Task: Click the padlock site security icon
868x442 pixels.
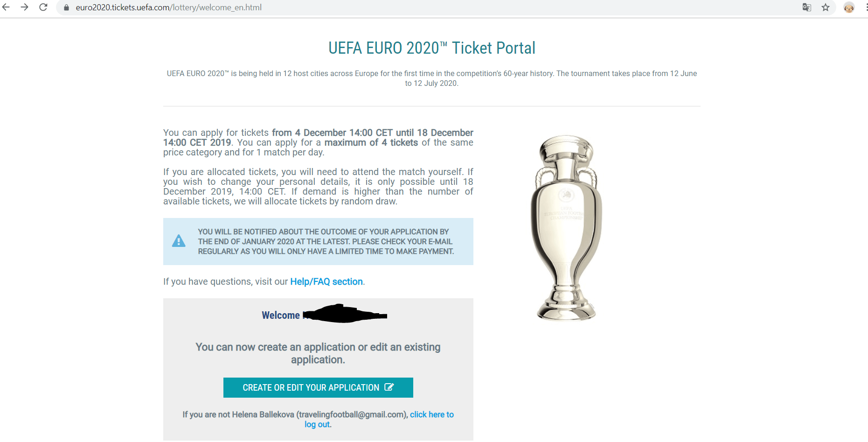Action: (66, 7)
